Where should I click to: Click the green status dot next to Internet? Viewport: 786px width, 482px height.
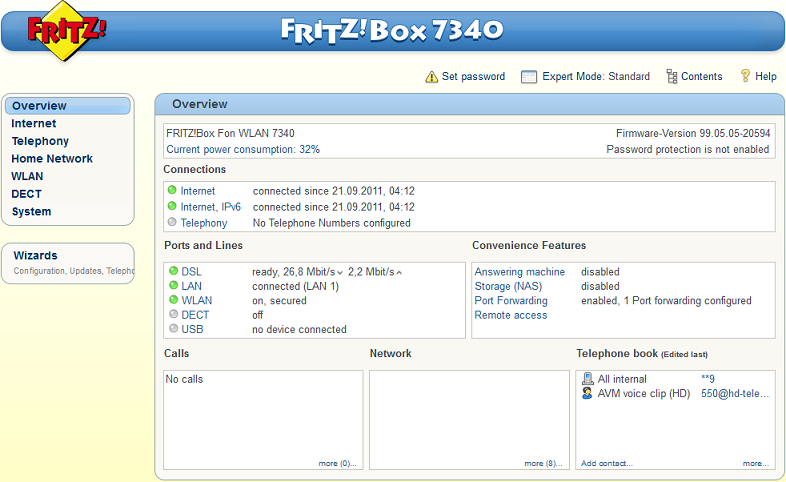172,190
